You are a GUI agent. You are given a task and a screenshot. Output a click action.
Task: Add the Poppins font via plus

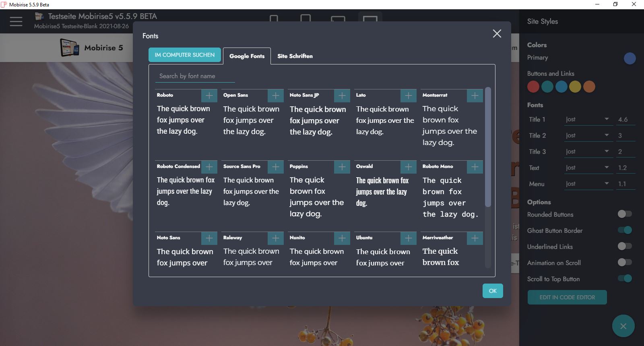point(342,167)
